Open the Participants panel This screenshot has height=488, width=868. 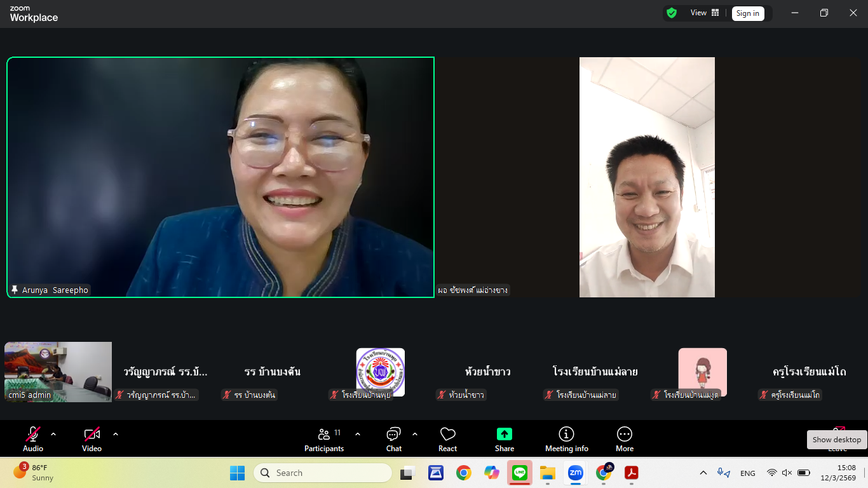point(324,439)
